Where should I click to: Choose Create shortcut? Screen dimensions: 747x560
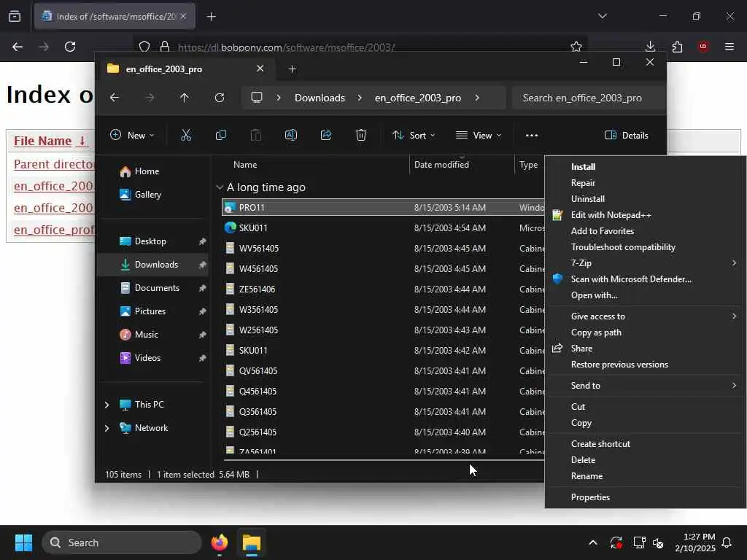coord(600,444)
